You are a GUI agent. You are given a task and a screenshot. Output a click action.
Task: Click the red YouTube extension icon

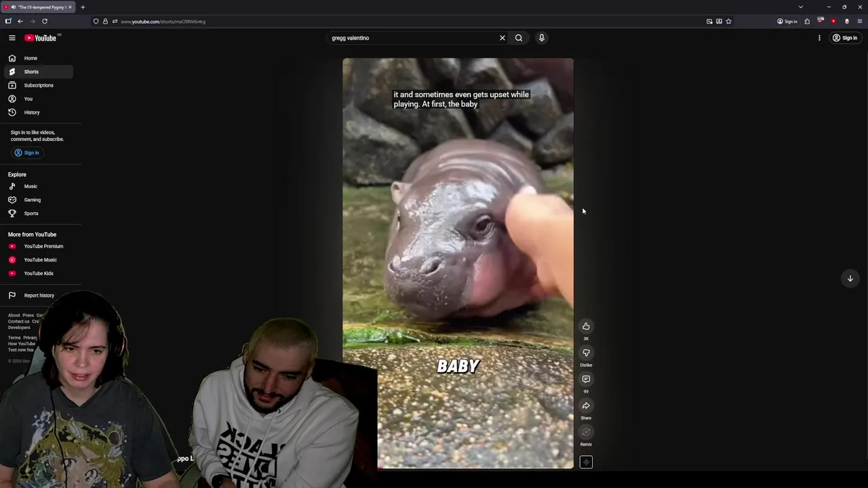833,22
